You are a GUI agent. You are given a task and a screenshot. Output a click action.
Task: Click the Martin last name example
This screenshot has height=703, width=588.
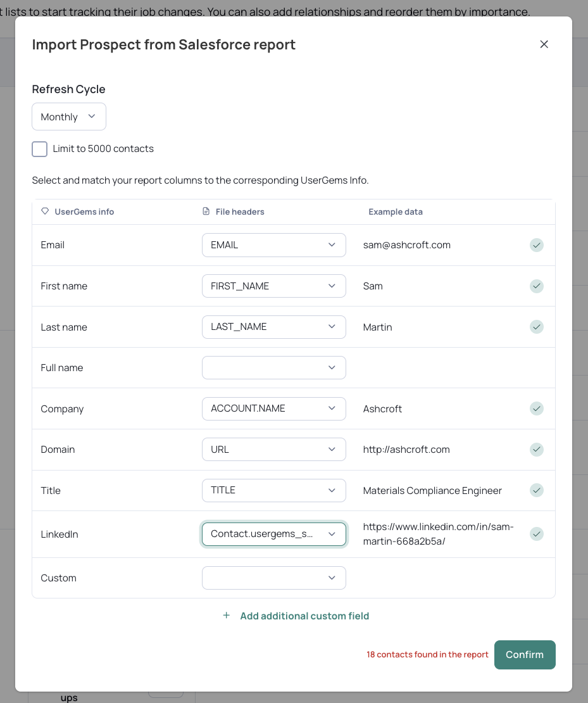click(377, 327)
